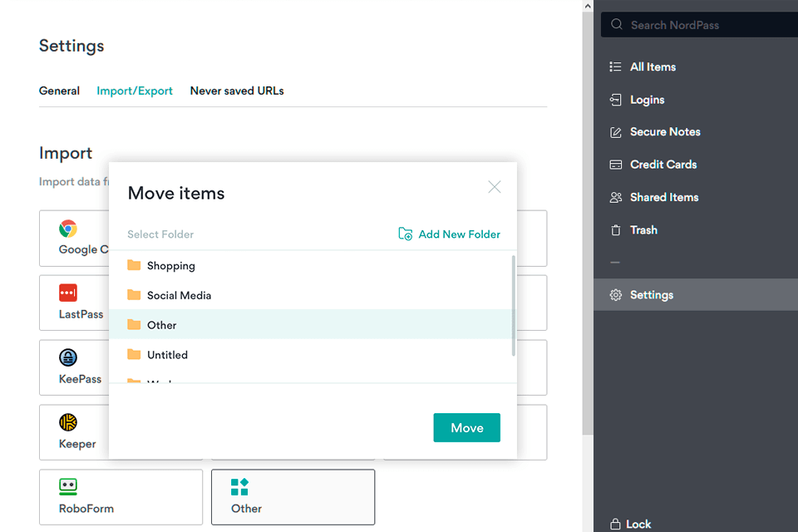This screenshot has height=532, width=798.
Task: Switch to the General settings tab
Action: click(x=59, y=91)
